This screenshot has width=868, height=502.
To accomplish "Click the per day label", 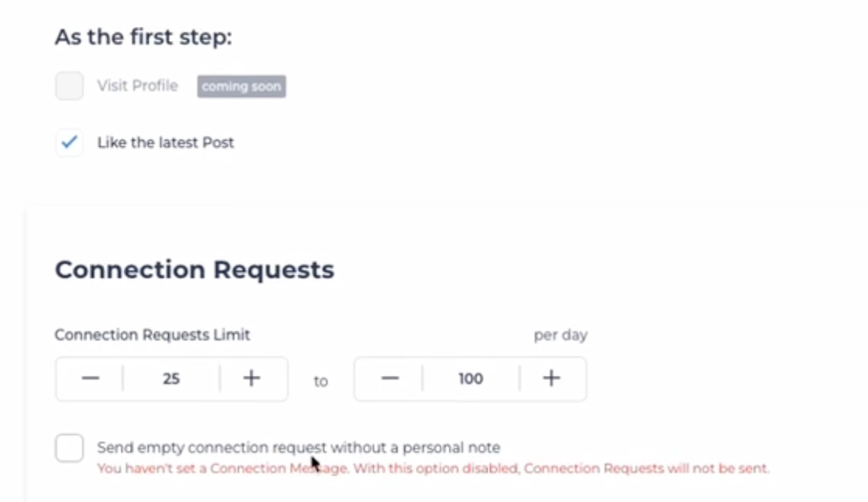I will point(560,334).
